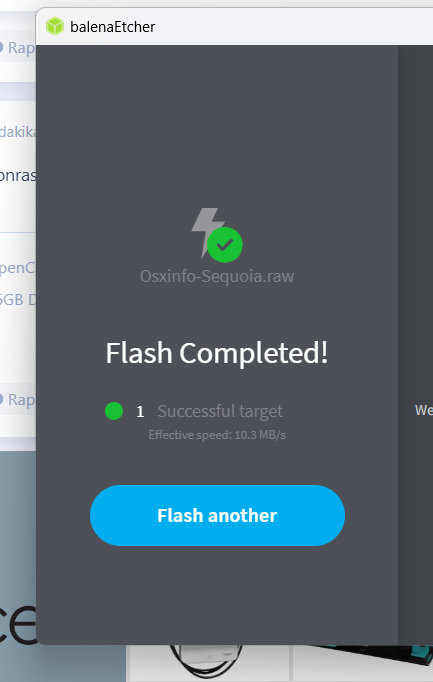Click the Flash Completed! heading

(x=216, y=352)
